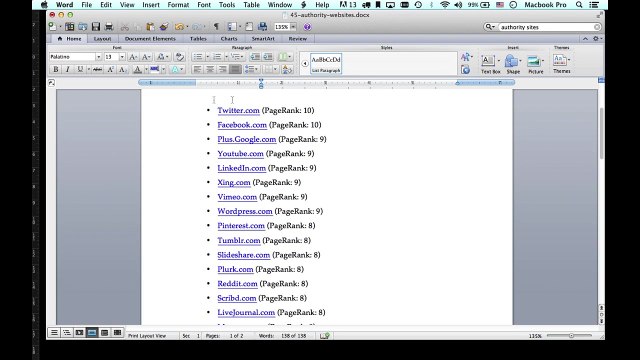640x360 pixels.
Task: Follow the Facebook.com hyperlink
Action: [x=242, y=125]
